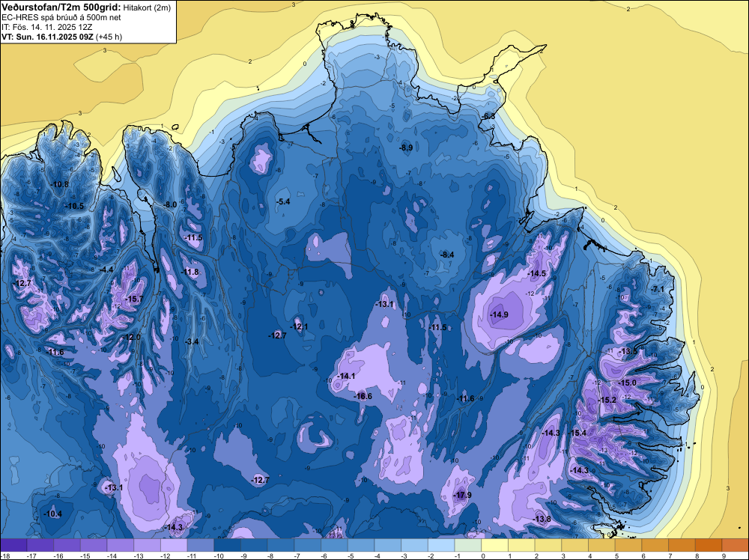This screenshot has height=560, width=749.
Task: Click the -14.1 temperature value
Action: [x=346, y=376]
